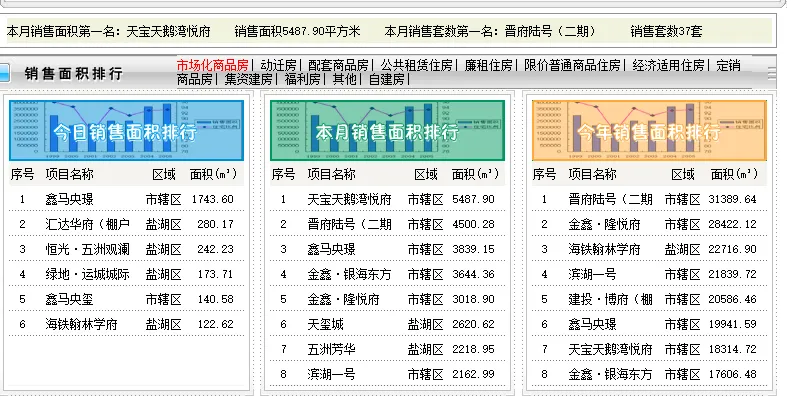Open 建投·博府（棚 project entry

click(610, 299)
